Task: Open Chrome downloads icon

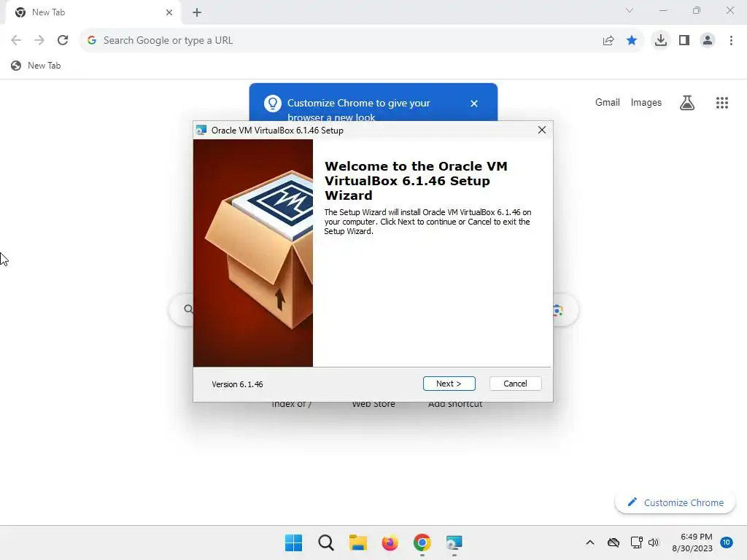Action: click(x=661, y=41)
